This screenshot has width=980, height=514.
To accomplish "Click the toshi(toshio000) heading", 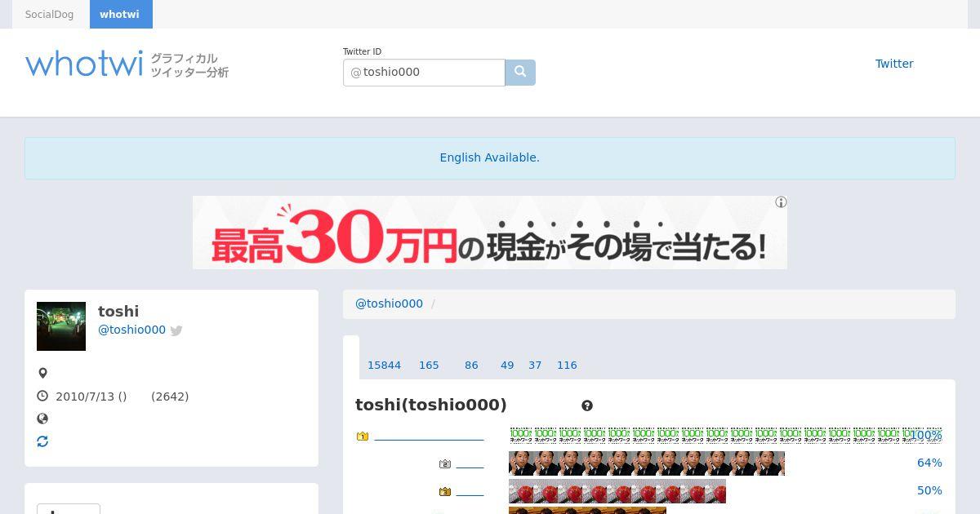I will (x=431, y=405).
